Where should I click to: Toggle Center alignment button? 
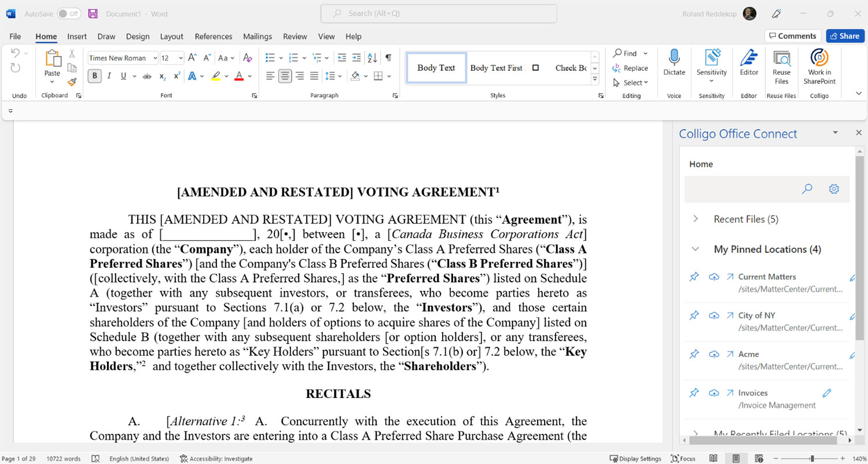(285, 76)
